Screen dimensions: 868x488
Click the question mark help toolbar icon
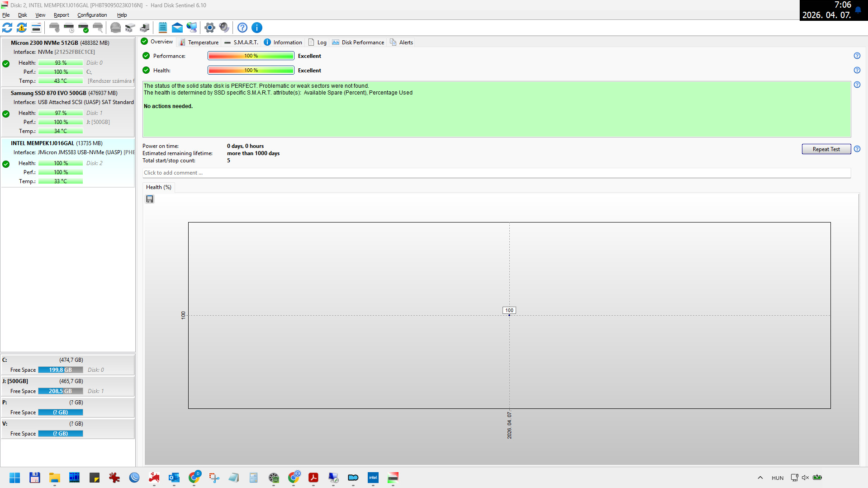[x=242, y=28]
